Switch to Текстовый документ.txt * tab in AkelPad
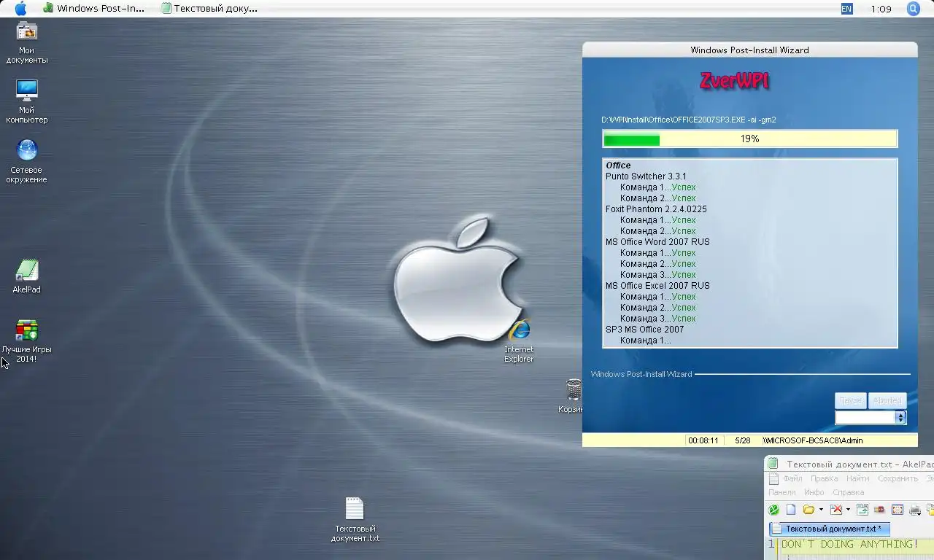934x560 pixels. pos(830,529)
